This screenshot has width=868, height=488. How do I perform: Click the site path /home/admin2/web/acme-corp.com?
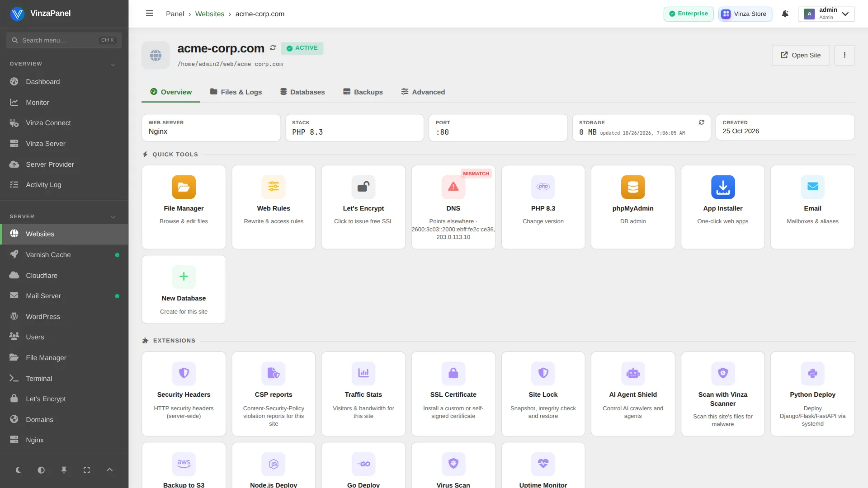point(230,64)
